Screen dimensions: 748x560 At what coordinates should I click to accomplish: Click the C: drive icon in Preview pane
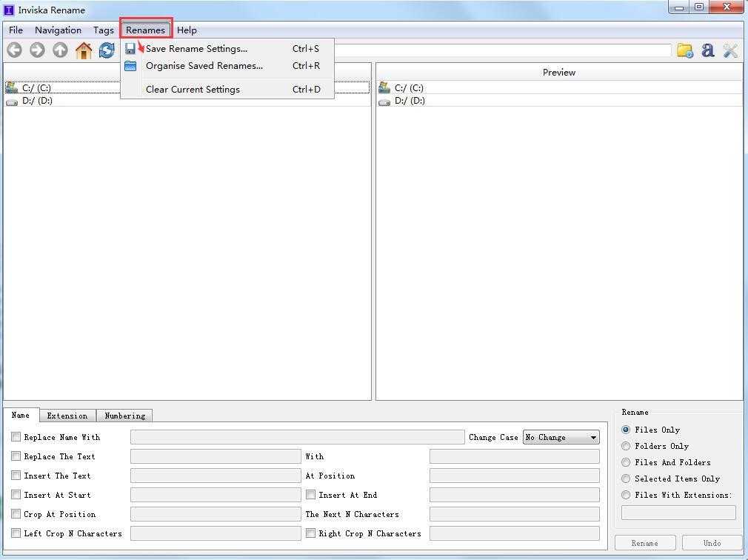click(384, 87)
